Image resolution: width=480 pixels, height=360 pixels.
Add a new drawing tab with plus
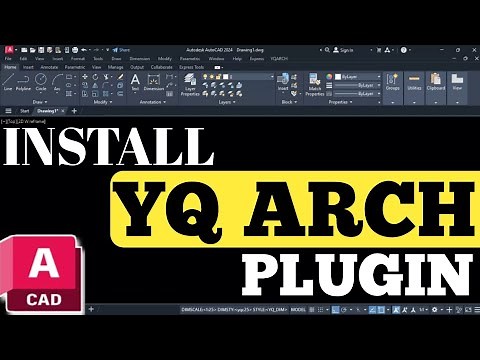pos(74,111)
